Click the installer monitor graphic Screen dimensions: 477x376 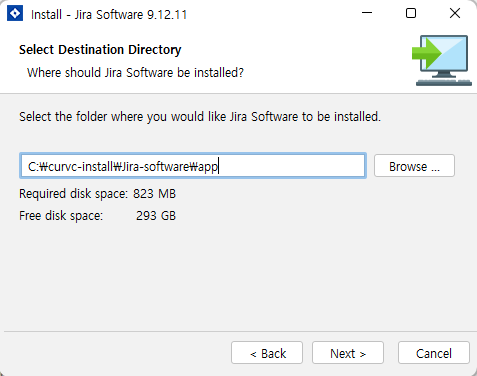443,60
